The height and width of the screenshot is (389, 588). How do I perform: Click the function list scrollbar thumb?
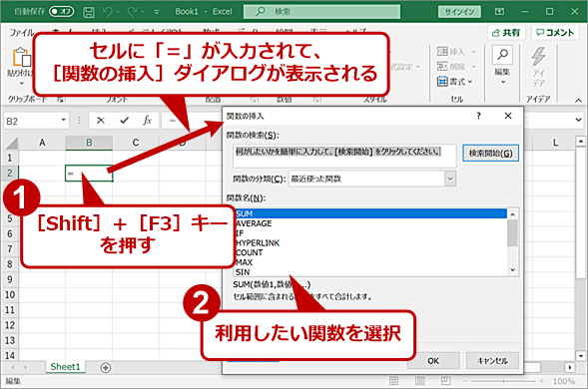[512, 233]
